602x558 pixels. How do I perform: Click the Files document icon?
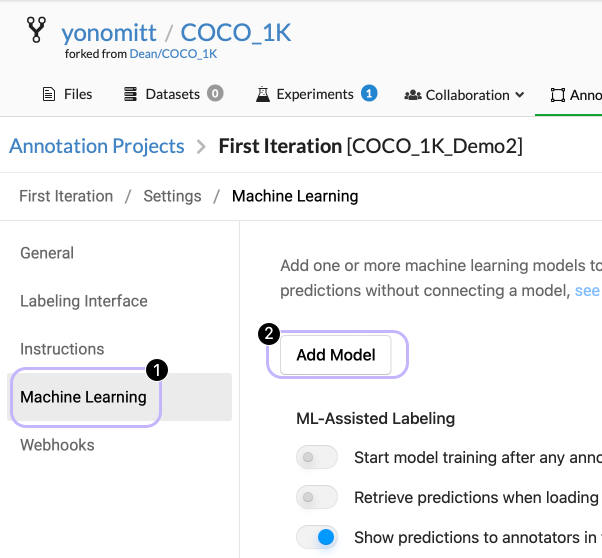48,95
